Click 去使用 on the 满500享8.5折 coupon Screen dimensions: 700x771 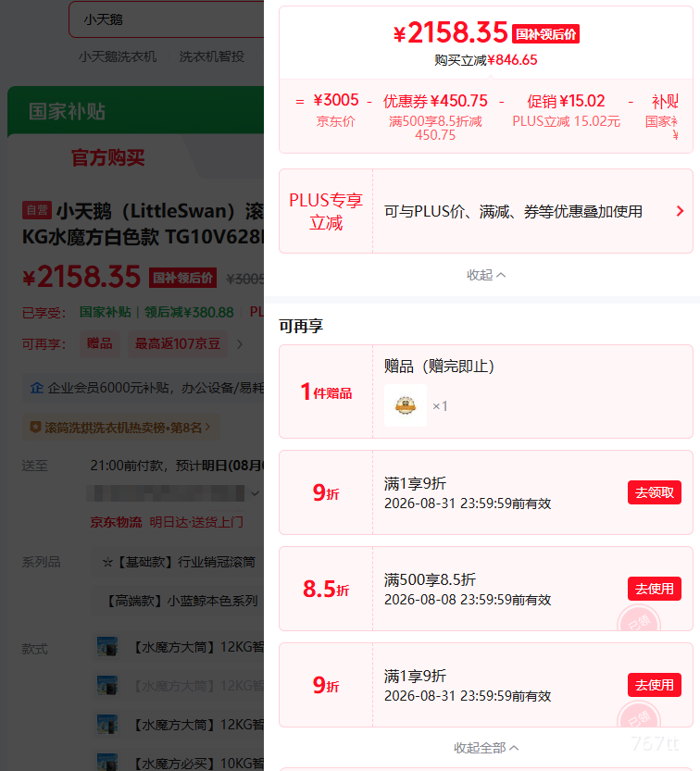tap(655, 589)
